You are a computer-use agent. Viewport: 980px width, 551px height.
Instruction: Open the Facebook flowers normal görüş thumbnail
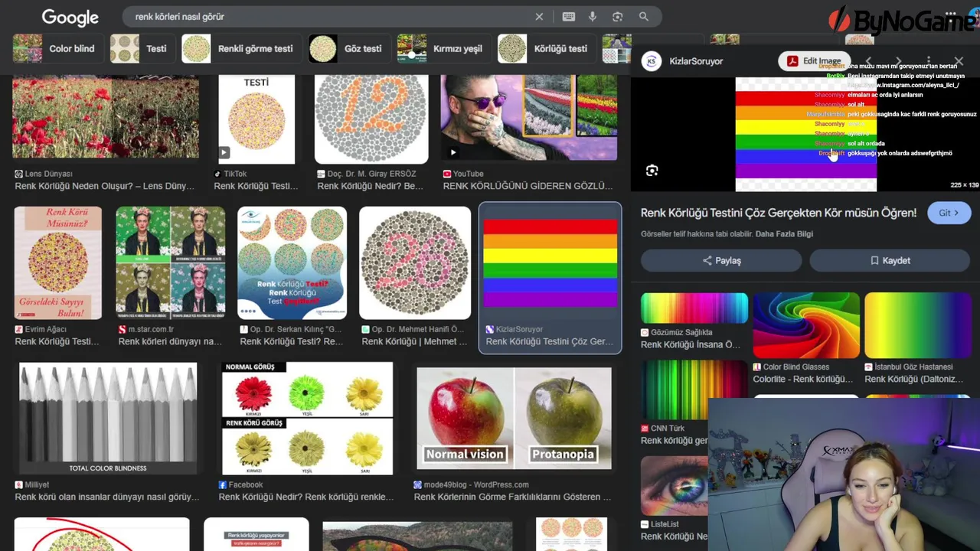(307, 419)
